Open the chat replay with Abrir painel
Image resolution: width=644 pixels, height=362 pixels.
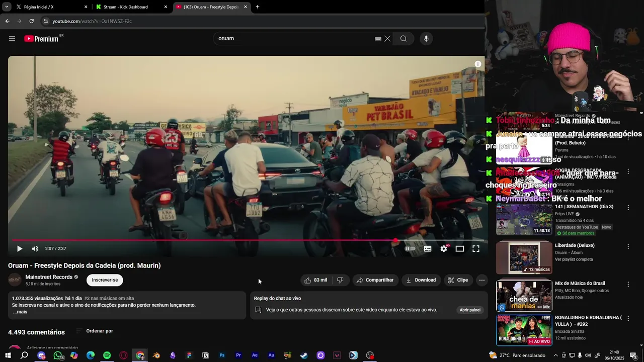click(x=470, y=310)
